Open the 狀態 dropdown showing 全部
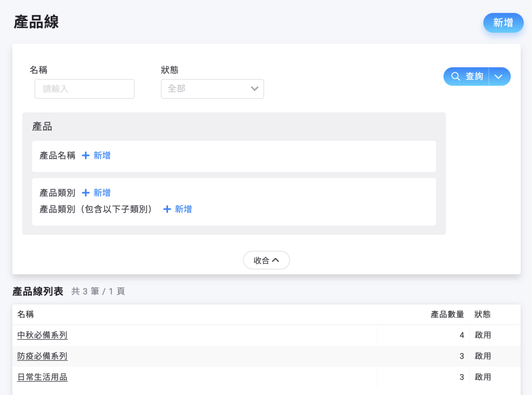This screenshot has width=532, height=395. pyautogui.click(x=212, y=89)
